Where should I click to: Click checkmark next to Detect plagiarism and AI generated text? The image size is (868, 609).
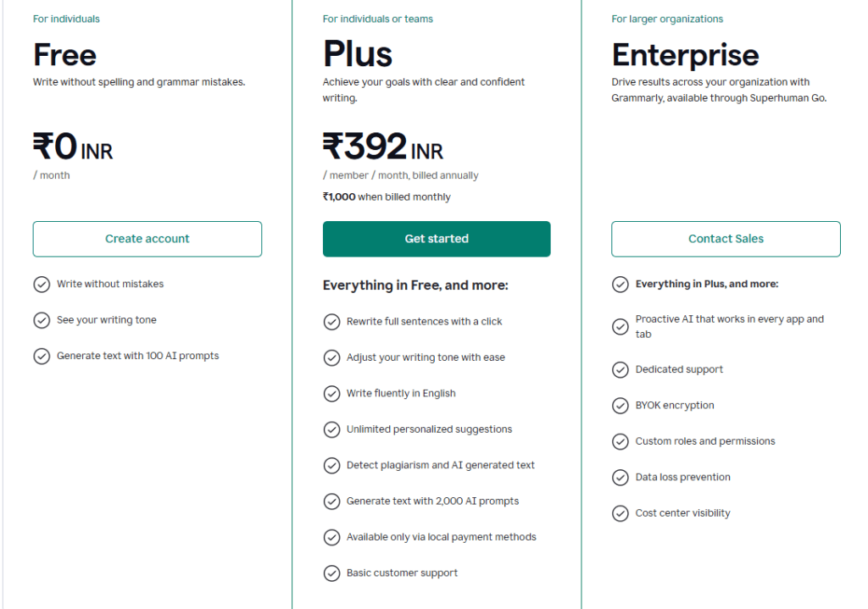click(x=332, y=465)
